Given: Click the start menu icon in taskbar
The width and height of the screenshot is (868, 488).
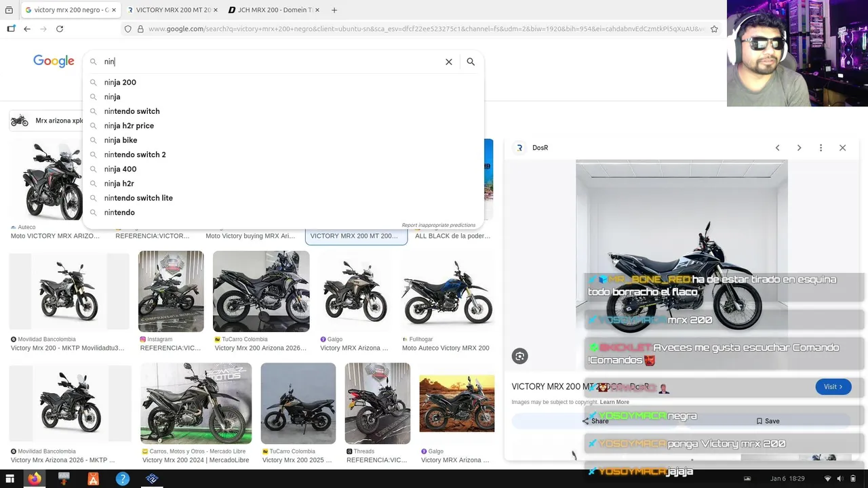Looking at the screenshot, I should point(9,479).
